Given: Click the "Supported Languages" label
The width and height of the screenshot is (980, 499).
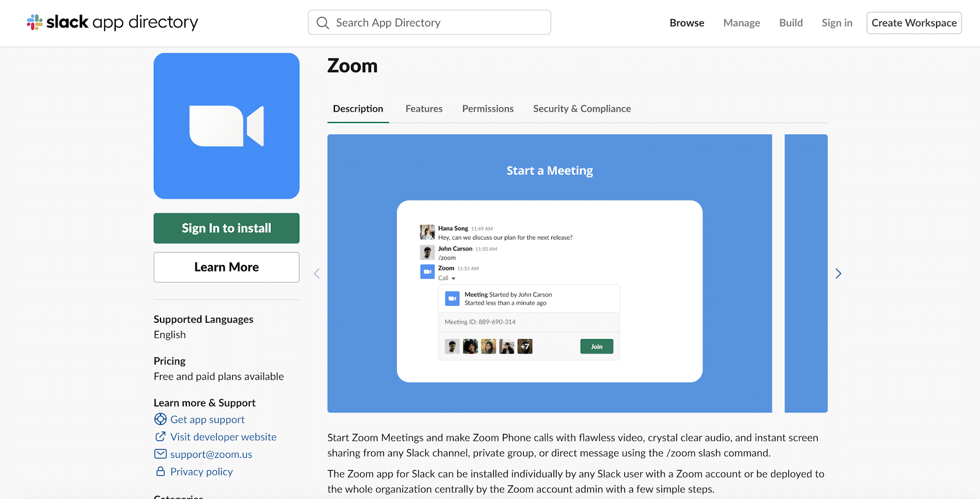Looking at the screenshot, I should click(x=203, y=319).
